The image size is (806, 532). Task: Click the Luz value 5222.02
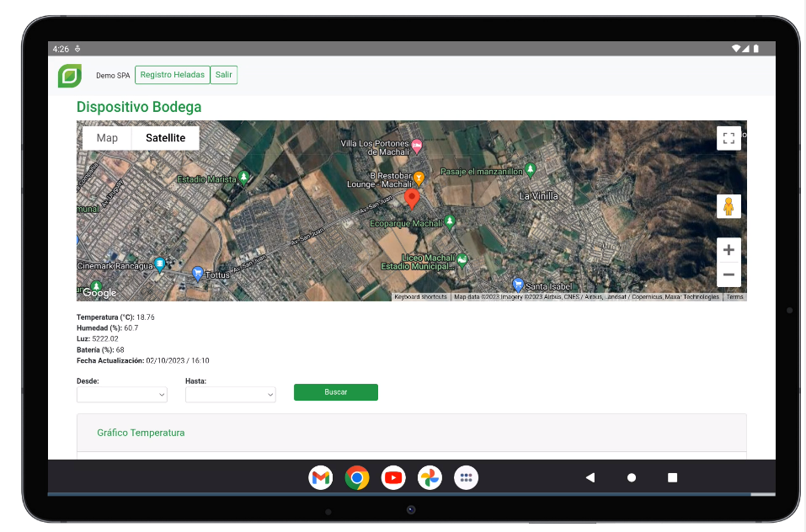pyautogui.click(x=105, y=339)
